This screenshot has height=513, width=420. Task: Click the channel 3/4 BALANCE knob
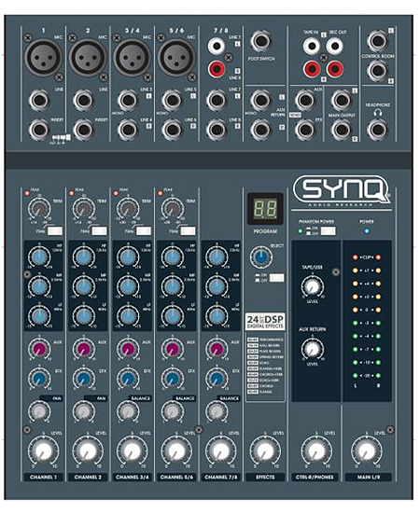pyautogui.click(x=128, y=411)
